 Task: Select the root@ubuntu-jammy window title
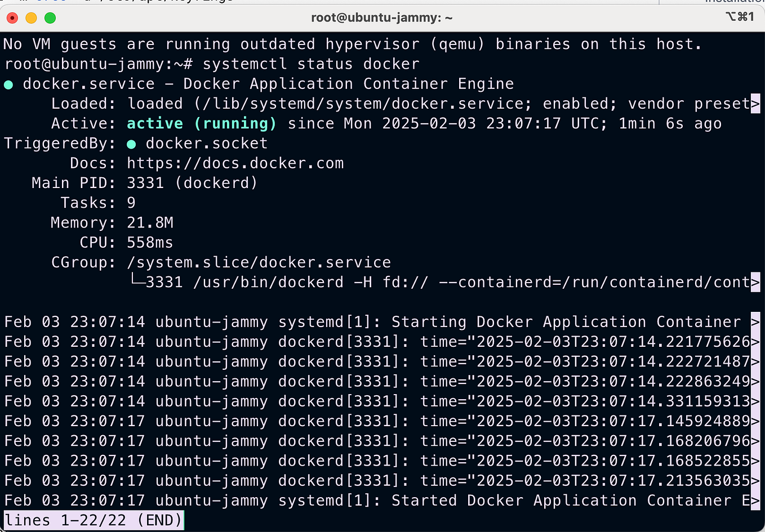[x=382, y=17]
